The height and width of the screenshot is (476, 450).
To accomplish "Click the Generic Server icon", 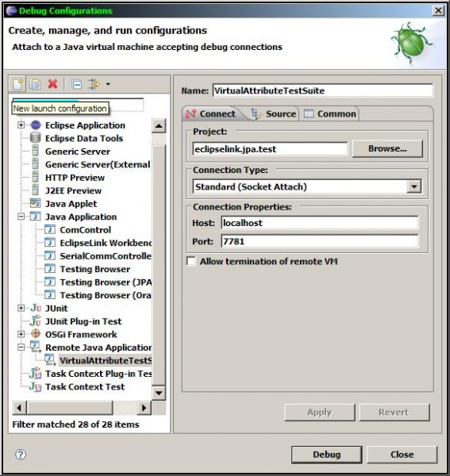I will (x=36, y=152).
